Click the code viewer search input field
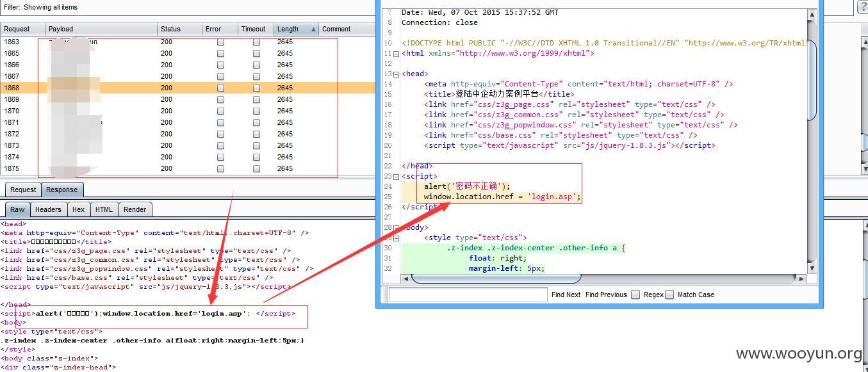868x372 pixels. tap(468, 295)
